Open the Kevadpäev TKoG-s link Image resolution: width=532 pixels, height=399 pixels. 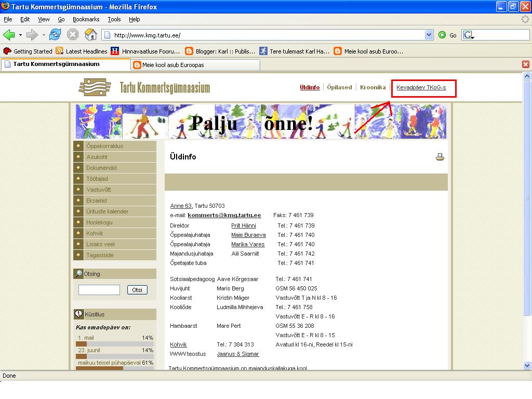421,87
